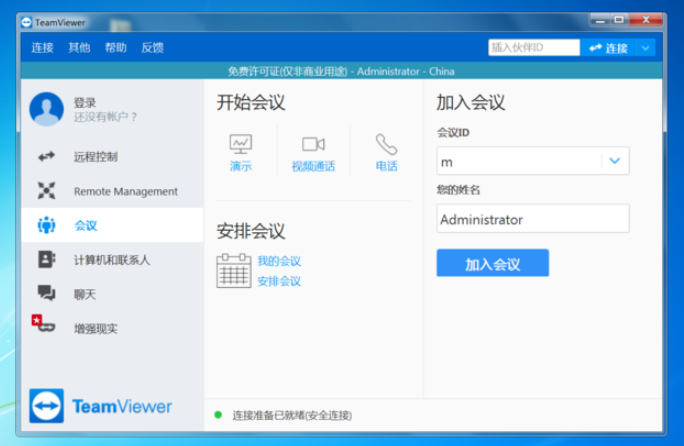Close the TeamViewer window
The image size is (684, 446).
pos(646,20)
